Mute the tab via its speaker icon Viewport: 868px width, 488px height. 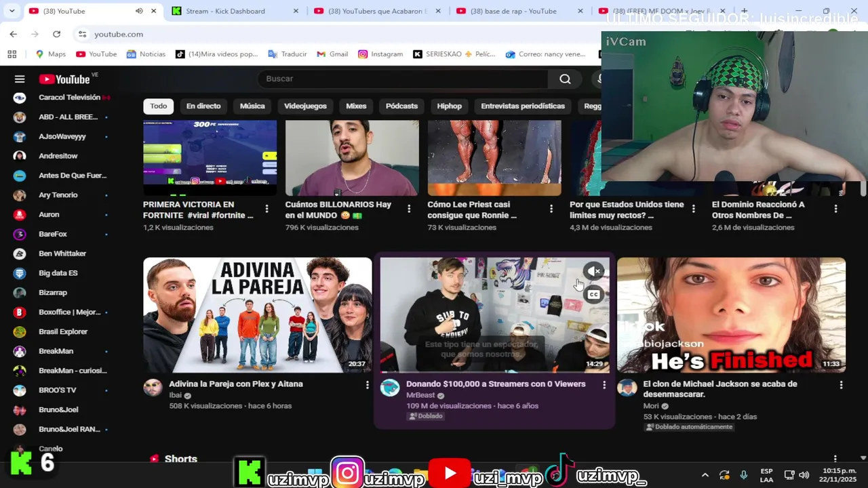pos(139,12)
